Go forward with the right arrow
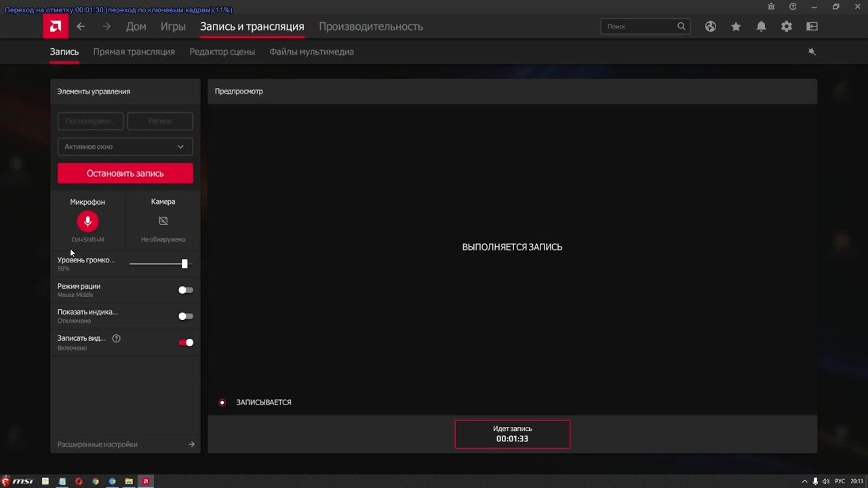Screen dimensions: 868x488 106,26
